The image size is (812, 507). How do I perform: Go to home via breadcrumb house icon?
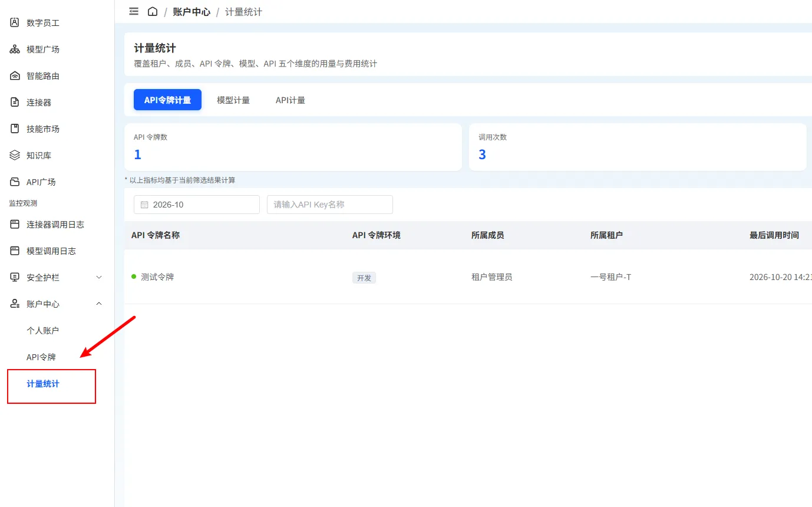[153, 11]
